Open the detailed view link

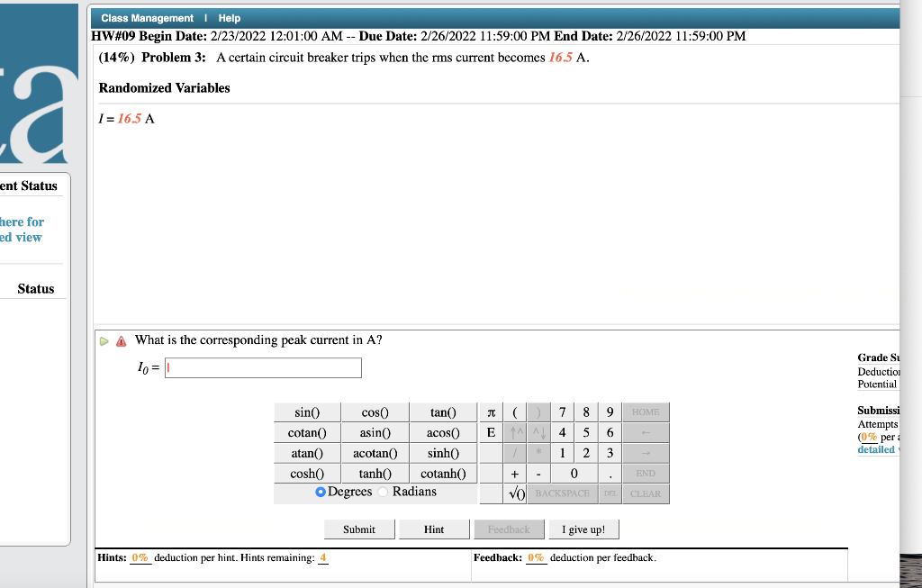coord(874,449)
